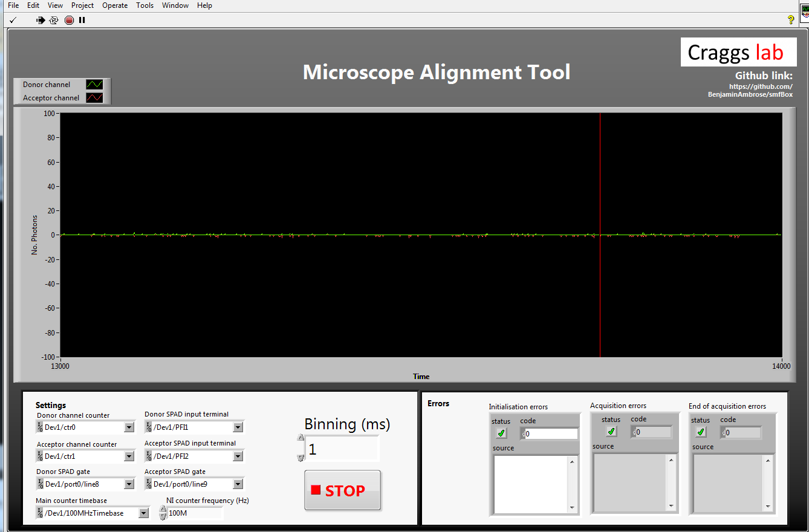The width and height of the screenshot is (809, 532).
Task: Click the 14000 time axis maximum label
Action: 781,366
